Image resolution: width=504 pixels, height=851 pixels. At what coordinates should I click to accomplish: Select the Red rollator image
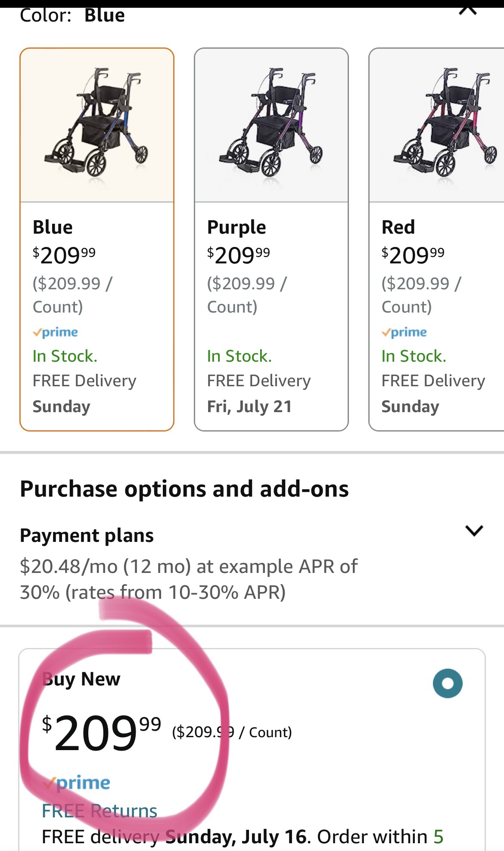pyautogui.click(x=437, y=125)
